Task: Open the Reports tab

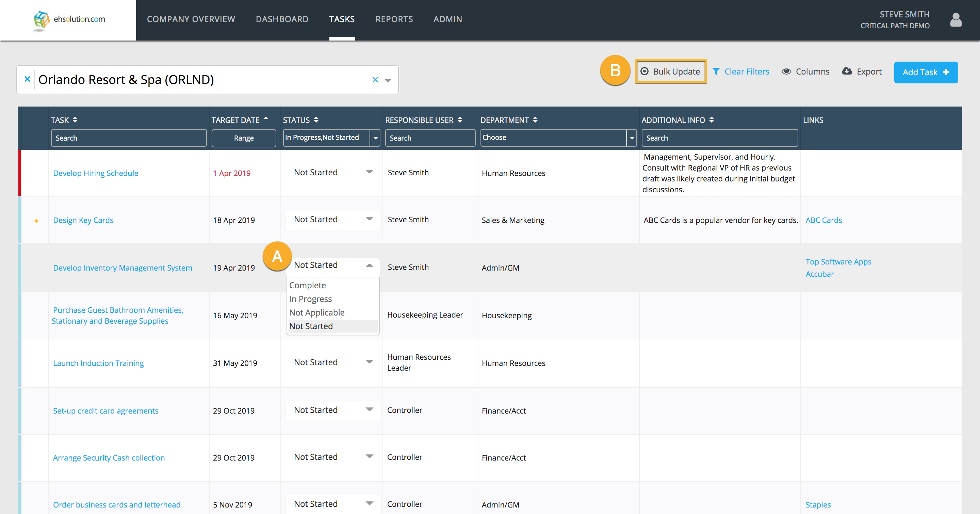Action: 394,19
